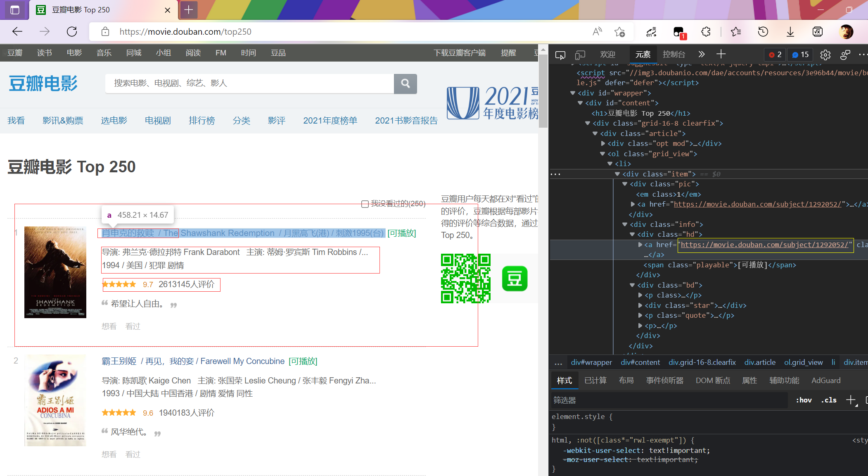The width and height of the screenshot is (868, 476).
Task: Open the 2021年度榜单 link
Action: [x=330, y=121]
